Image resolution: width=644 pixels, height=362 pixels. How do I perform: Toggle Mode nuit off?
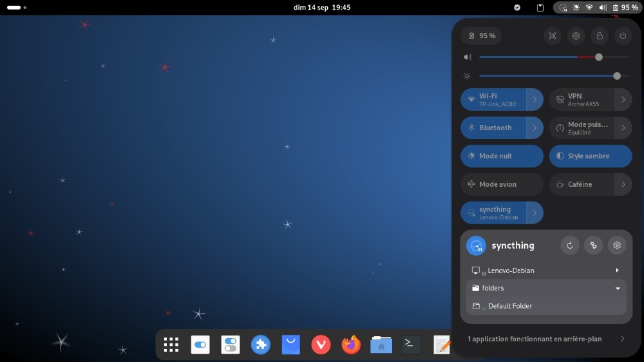(x=502, y=156)
